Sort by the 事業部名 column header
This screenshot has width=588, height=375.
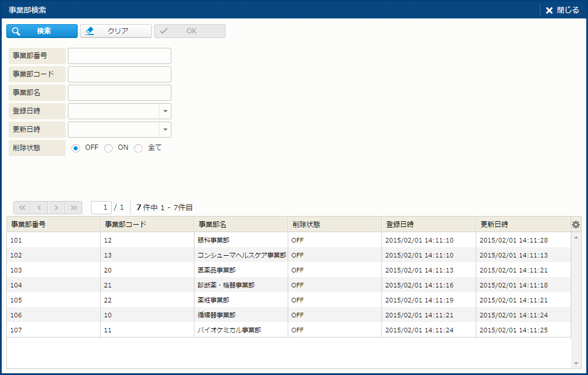pos(240,224)
